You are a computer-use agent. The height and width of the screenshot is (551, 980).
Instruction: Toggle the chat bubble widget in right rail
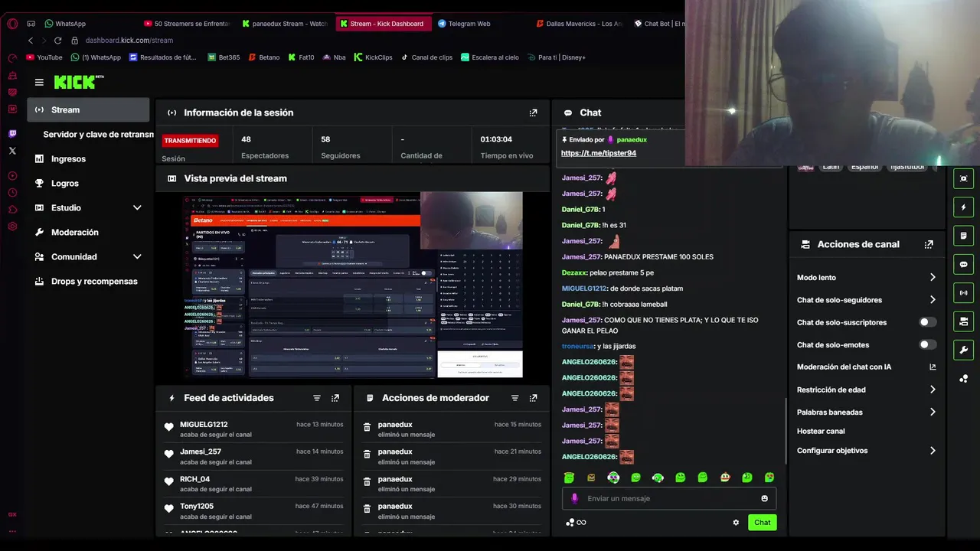point(963,264)
